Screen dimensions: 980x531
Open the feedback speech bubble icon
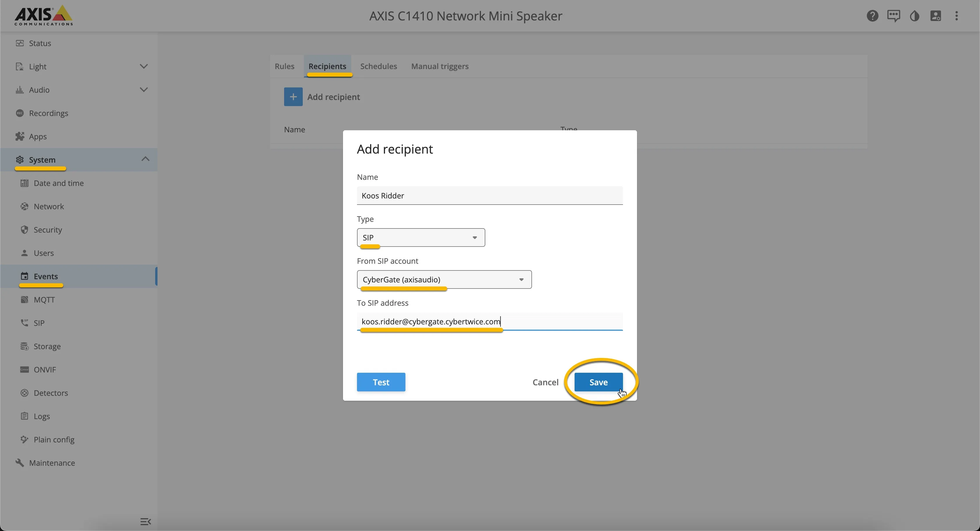click(x=893, y=16)
